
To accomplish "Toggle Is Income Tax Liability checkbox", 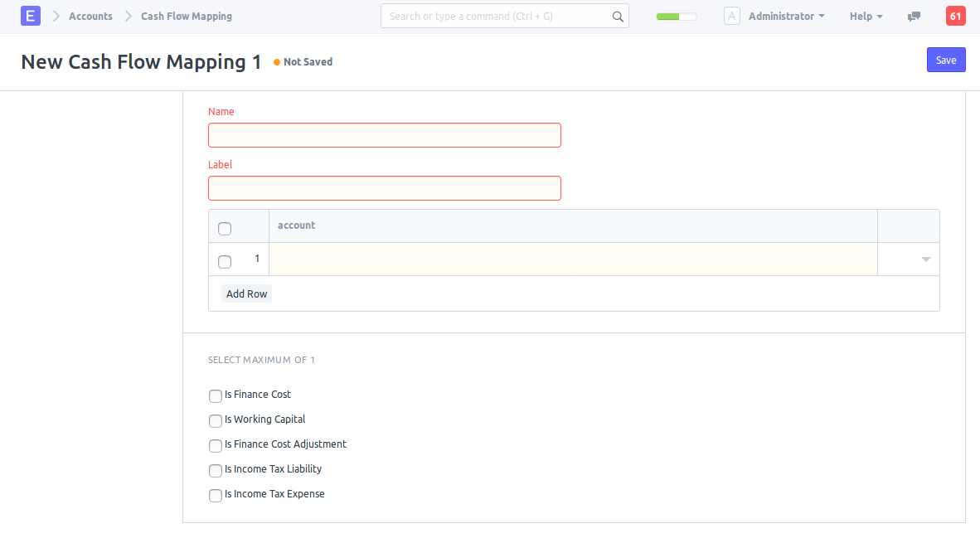I will point(216,471).
